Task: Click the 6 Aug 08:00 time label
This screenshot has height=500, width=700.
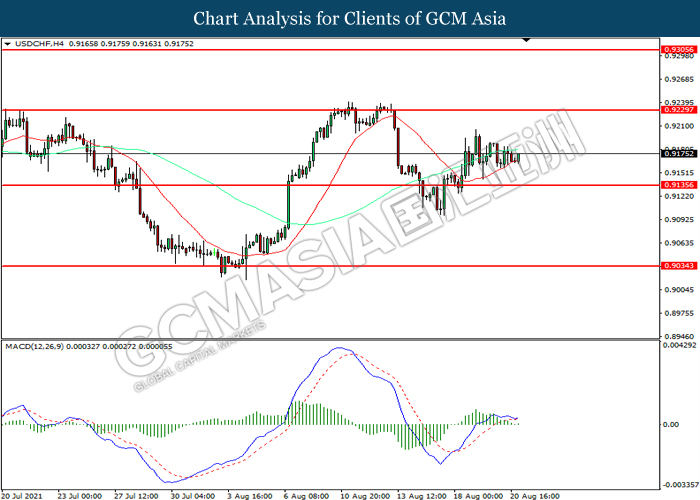Action: point(306,496)
